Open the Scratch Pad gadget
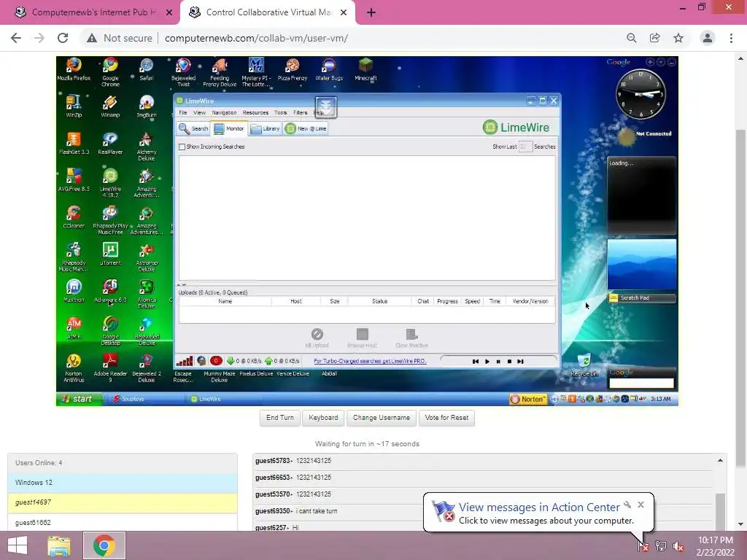The height and width of the screenshot is (560, 747). click(x=641, y=297)
